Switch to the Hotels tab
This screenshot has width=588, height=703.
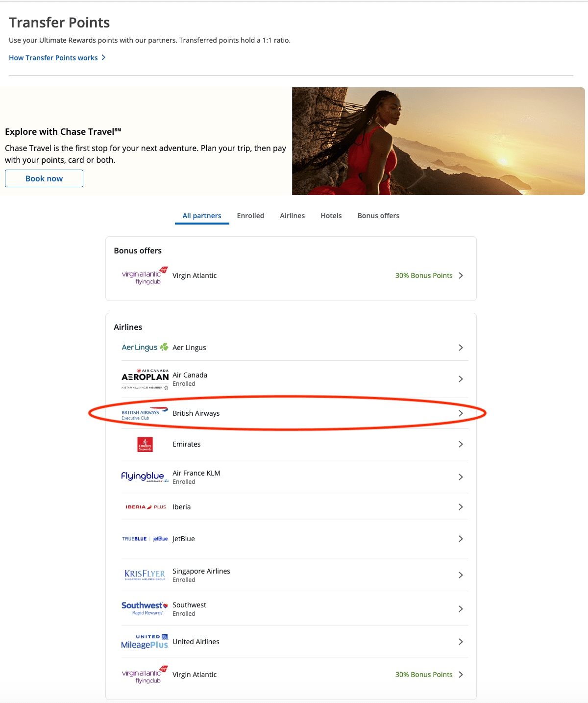[x=331, y=216]
